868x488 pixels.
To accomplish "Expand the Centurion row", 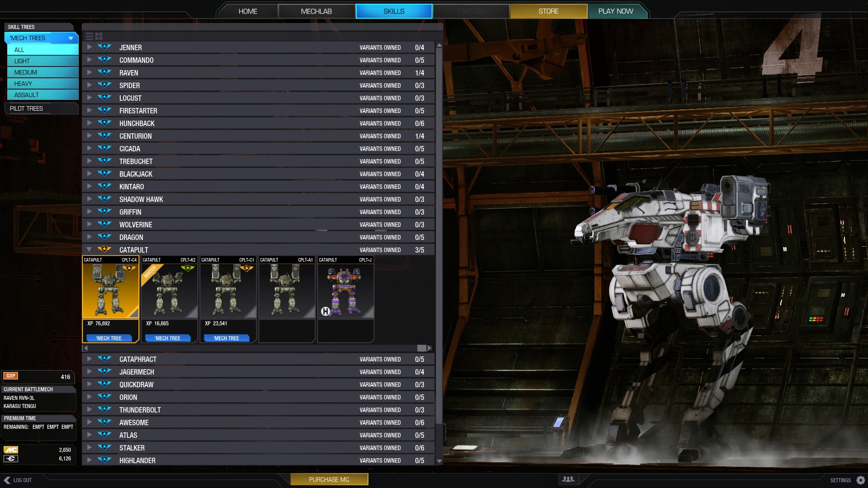I will point(89,136).
